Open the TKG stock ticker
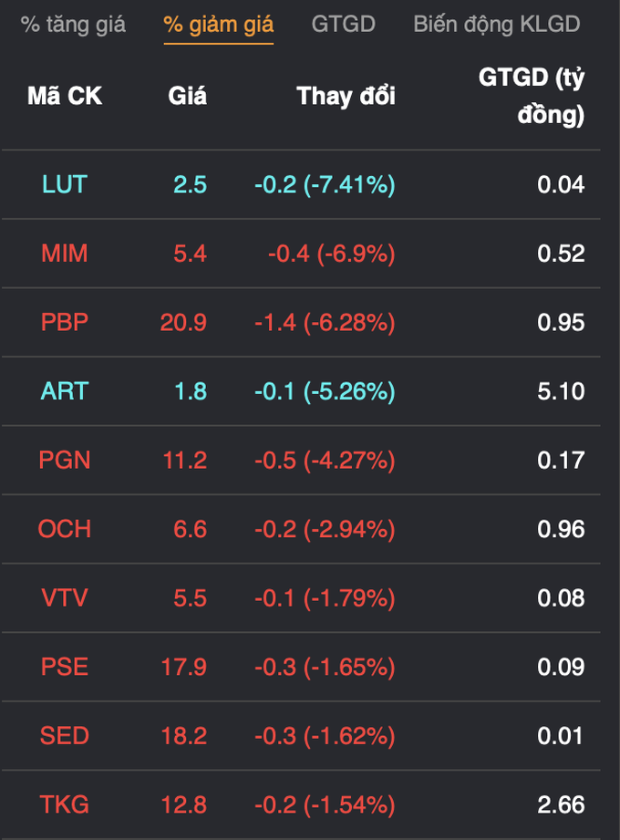This screenshot has width=620, height=840. (x=65, y=804)
